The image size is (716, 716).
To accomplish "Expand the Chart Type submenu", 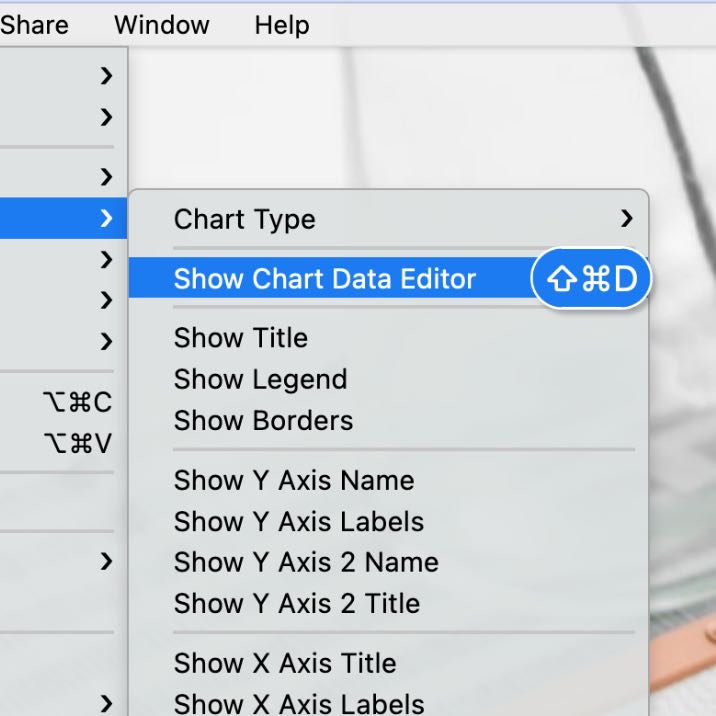I will tap(245, 219).
